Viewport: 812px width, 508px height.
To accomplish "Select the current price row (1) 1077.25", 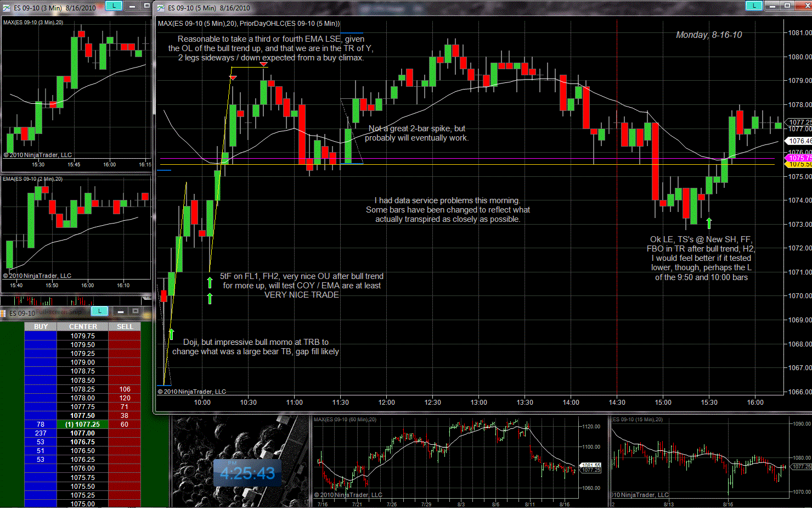I will pos(82,425).
